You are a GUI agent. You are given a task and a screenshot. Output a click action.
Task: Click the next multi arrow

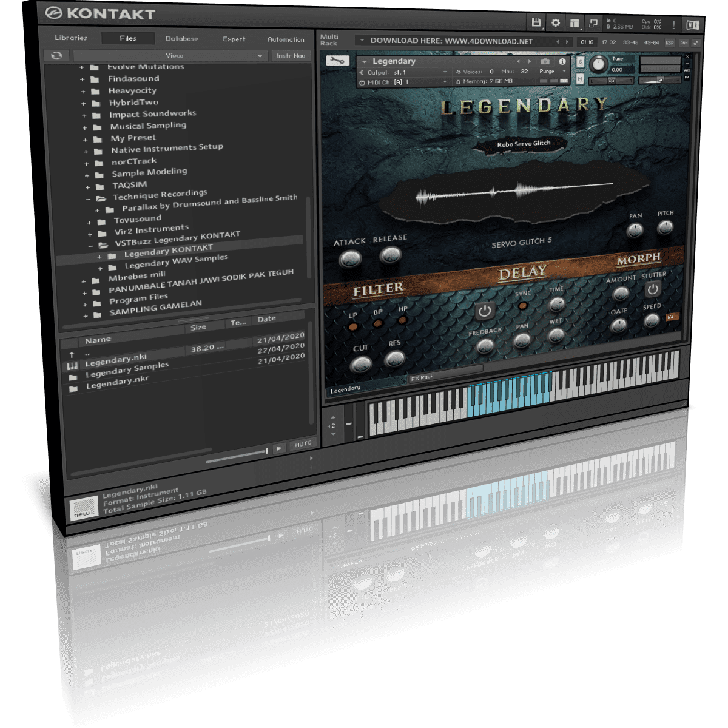coord(567,42)
